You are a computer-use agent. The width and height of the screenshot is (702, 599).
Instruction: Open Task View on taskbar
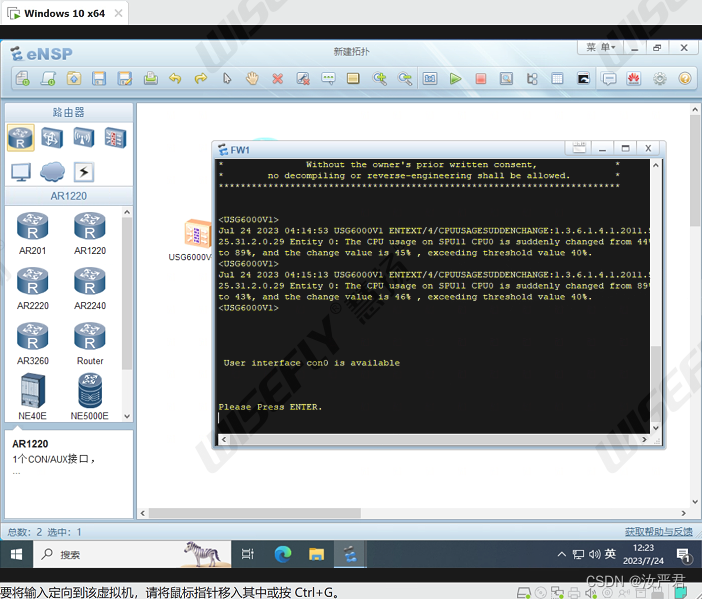[247, 555]
